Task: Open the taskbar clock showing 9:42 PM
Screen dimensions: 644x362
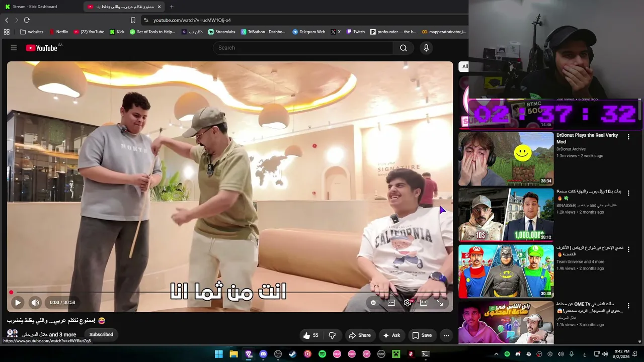Action: click(x=622, y=354)
